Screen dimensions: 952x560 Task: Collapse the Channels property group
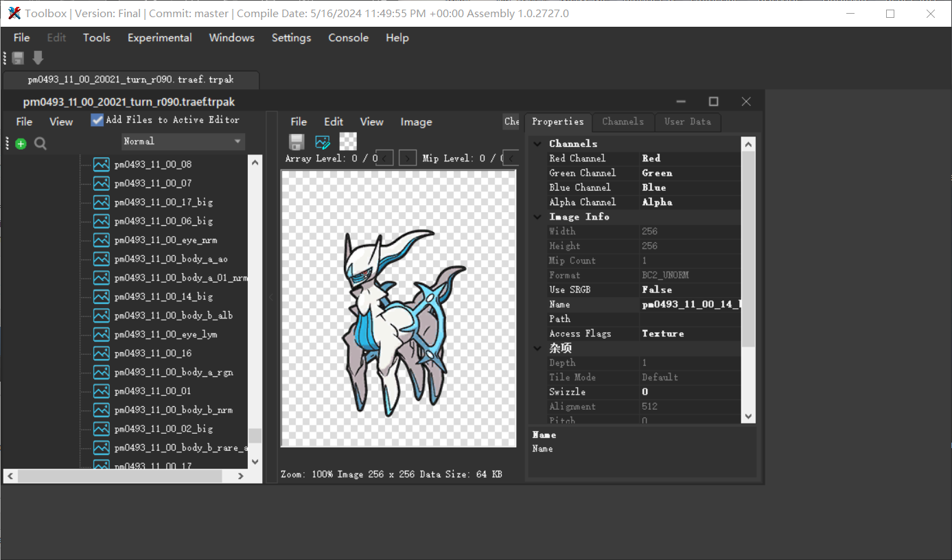pos(537,143)
